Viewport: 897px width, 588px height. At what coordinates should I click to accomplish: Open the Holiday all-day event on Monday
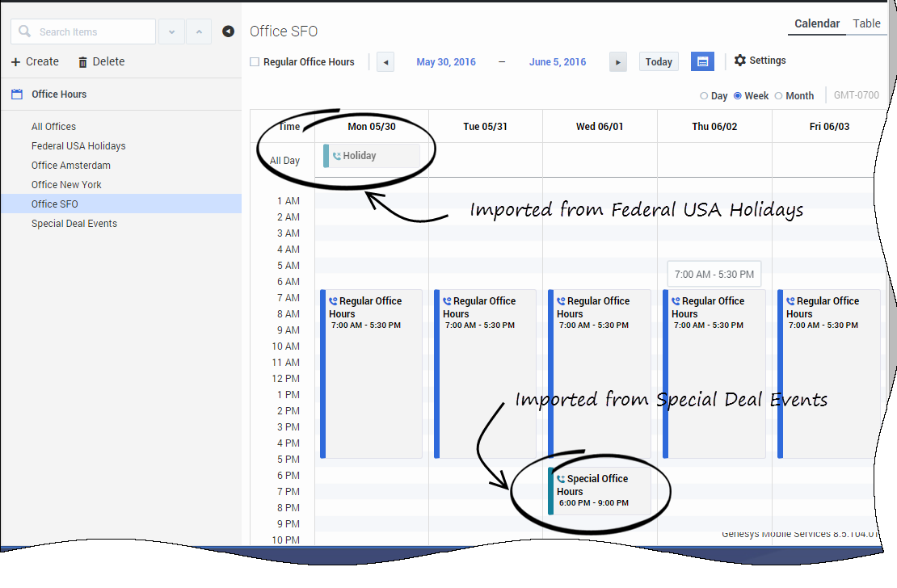click(x=372, y=156)
